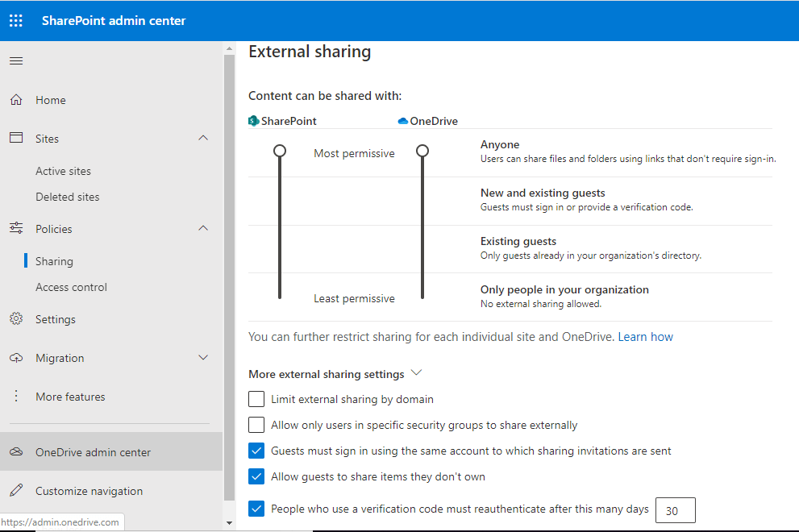Click the navigation scrollbar down arrow
Screen dimensions: 799x532
tap(229, 523)
